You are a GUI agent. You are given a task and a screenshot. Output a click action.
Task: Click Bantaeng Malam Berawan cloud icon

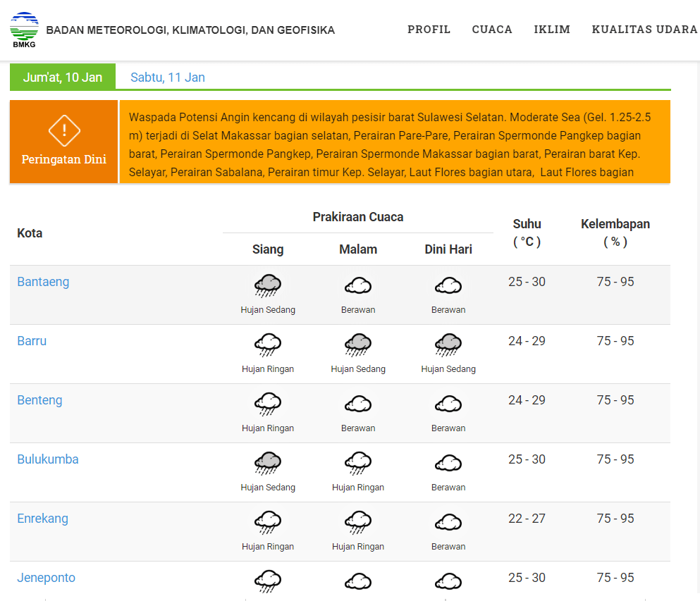[x=358, y=285]
